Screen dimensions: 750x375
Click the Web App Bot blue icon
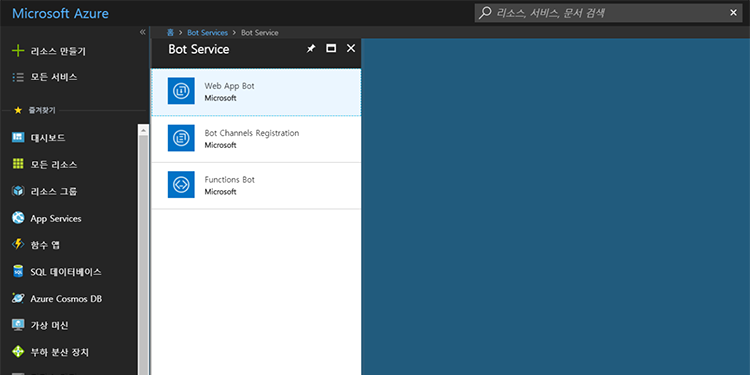point(181,91)
